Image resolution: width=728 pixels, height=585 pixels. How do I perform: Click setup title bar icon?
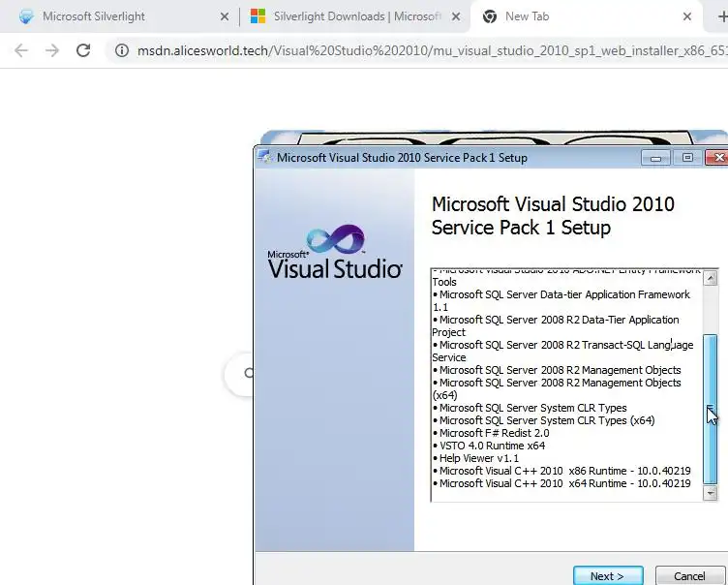click(265, 157)
